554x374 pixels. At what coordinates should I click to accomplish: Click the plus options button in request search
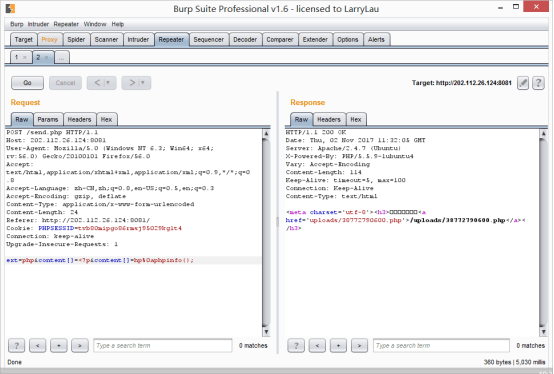[59, 345]
